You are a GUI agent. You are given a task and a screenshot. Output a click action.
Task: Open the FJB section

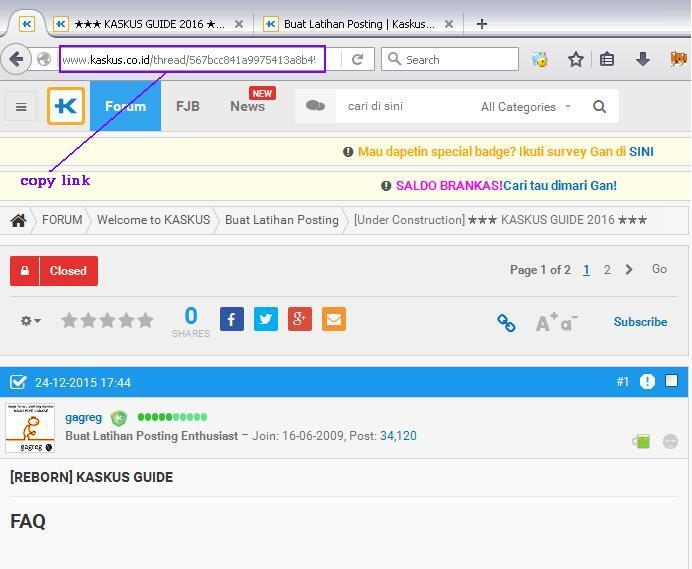click(x=188, y=106)
